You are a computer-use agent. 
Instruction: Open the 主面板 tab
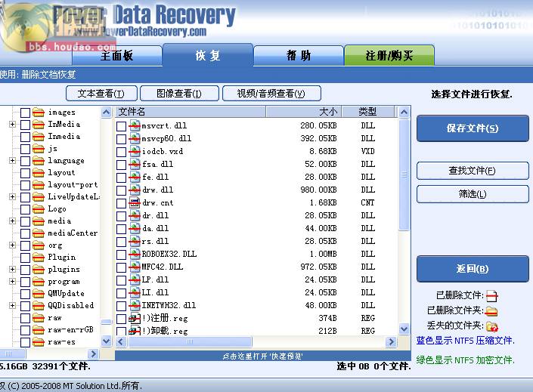click(117, 55)
